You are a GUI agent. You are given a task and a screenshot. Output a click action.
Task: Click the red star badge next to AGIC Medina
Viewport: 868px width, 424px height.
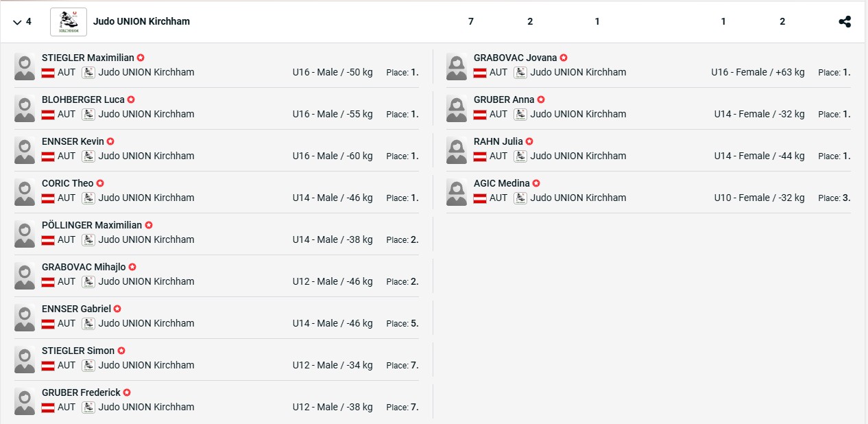[x=536, y=183]
